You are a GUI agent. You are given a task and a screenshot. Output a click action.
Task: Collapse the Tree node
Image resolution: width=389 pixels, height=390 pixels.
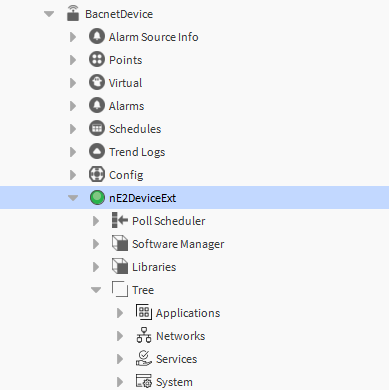(96, 290)
